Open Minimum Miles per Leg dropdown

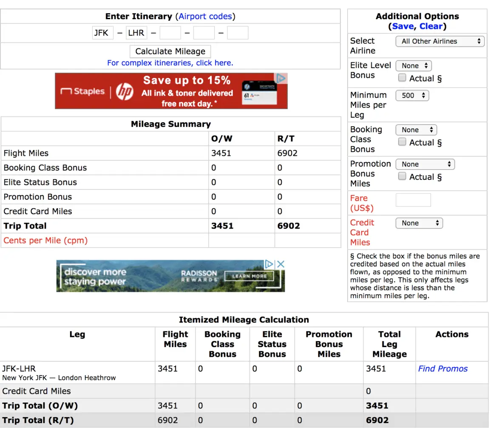click(412, 96)
